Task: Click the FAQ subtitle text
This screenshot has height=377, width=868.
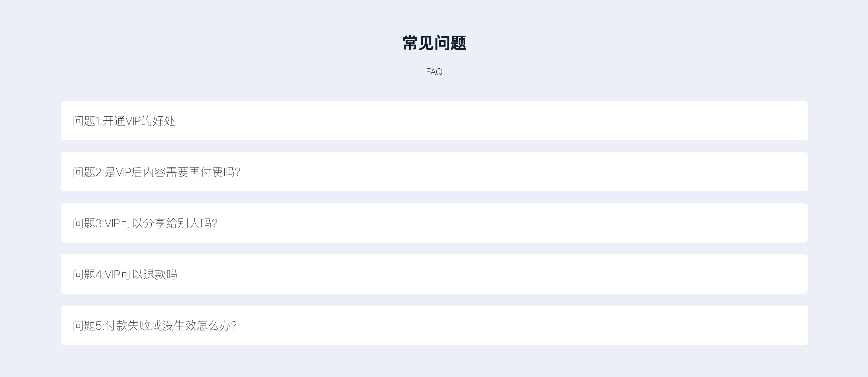Action: pos(434,71)
